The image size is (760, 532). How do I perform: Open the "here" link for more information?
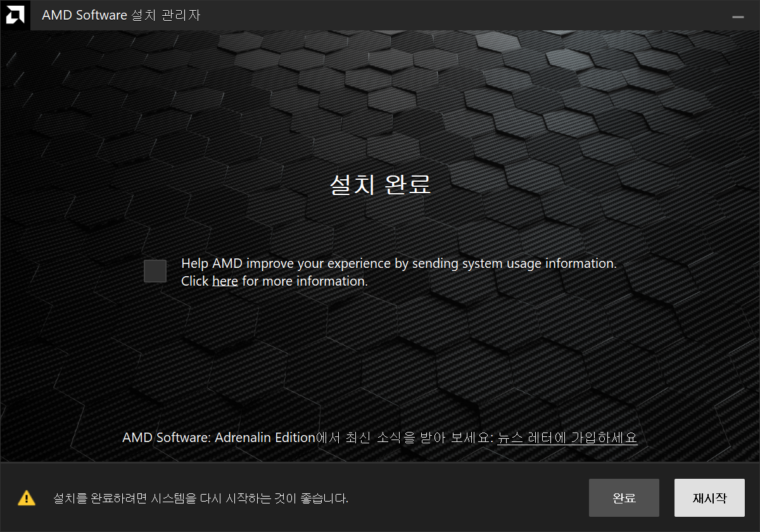coord(225,281)
